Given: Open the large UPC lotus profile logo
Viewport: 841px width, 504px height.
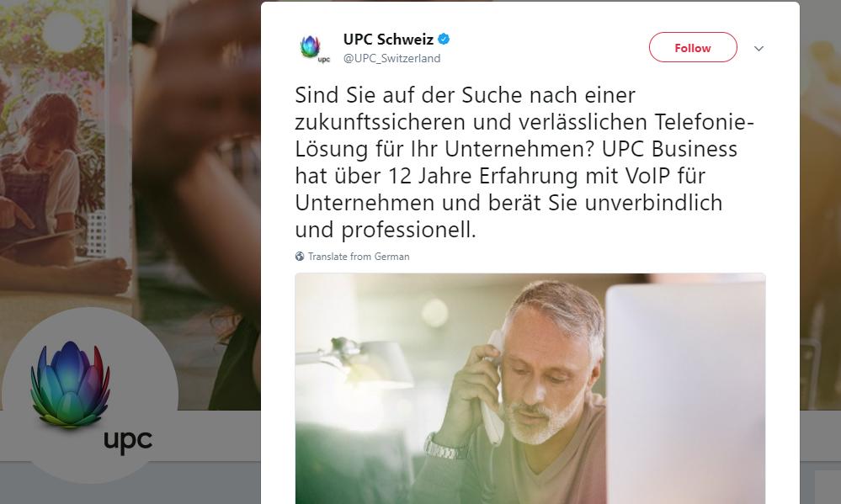Looking at the screenshot, I should coord(70,384).
